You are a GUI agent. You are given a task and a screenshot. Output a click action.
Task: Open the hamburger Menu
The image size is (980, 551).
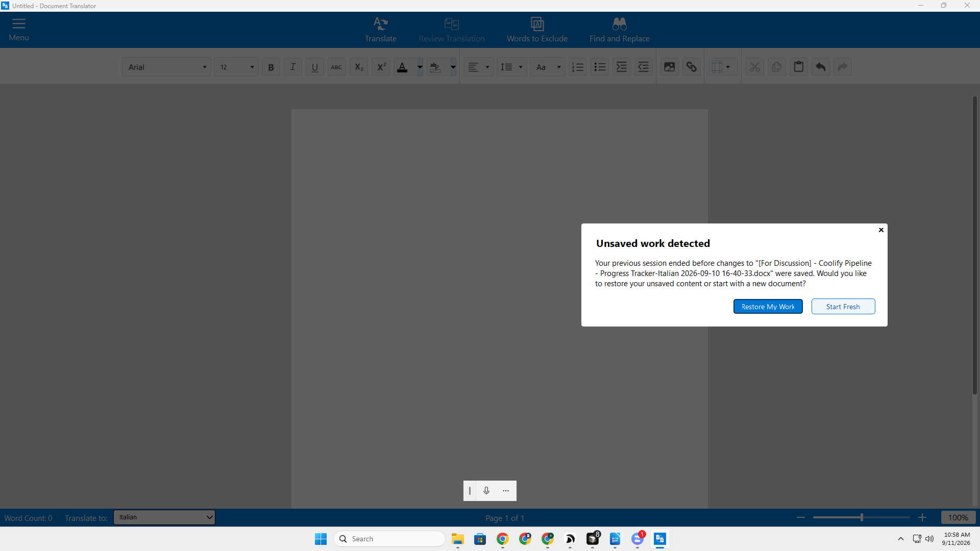point(19,30)
